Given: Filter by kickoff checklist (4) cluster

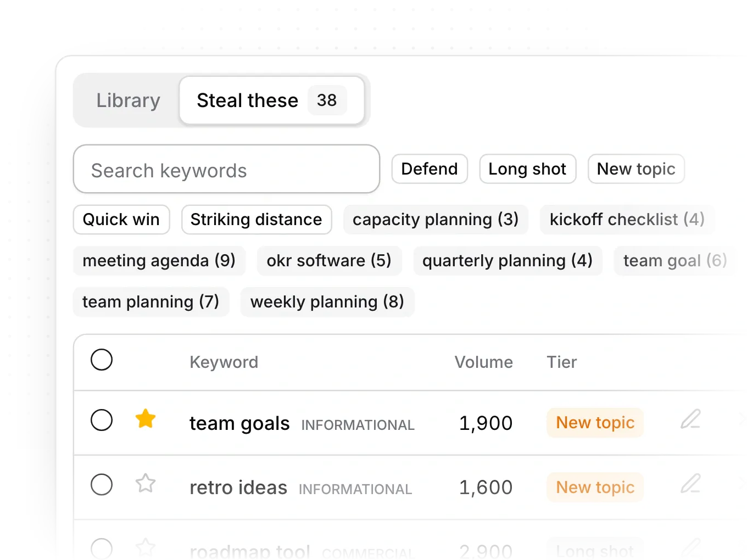Looking at the screenshot, I should pyautogui.click(x=627, y=220).
